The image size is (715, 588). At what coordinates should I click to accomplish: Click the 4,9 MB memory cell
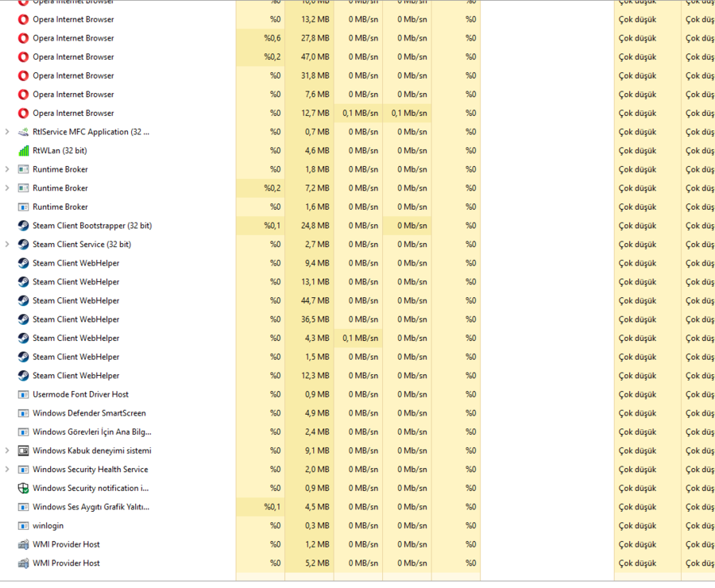coord(309,413)
